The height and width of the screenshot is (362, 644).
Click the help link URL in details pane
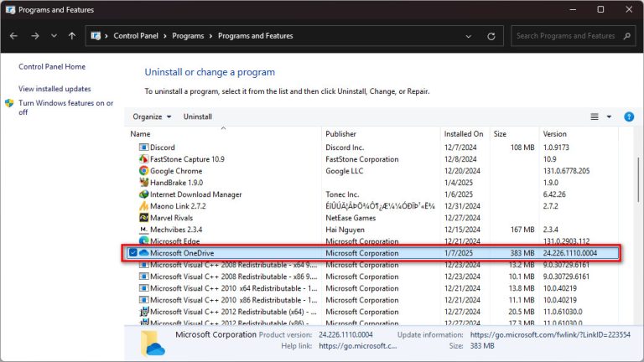358,346
